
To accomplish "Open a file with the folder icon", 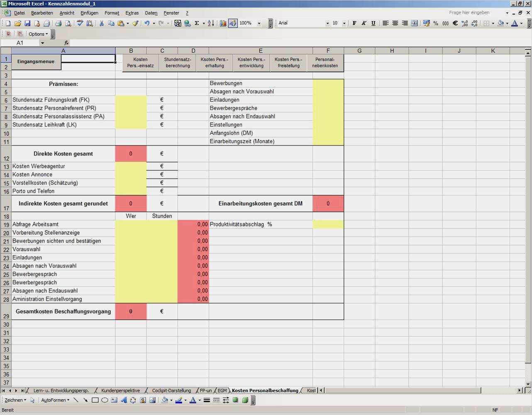I will coord(18,24).
